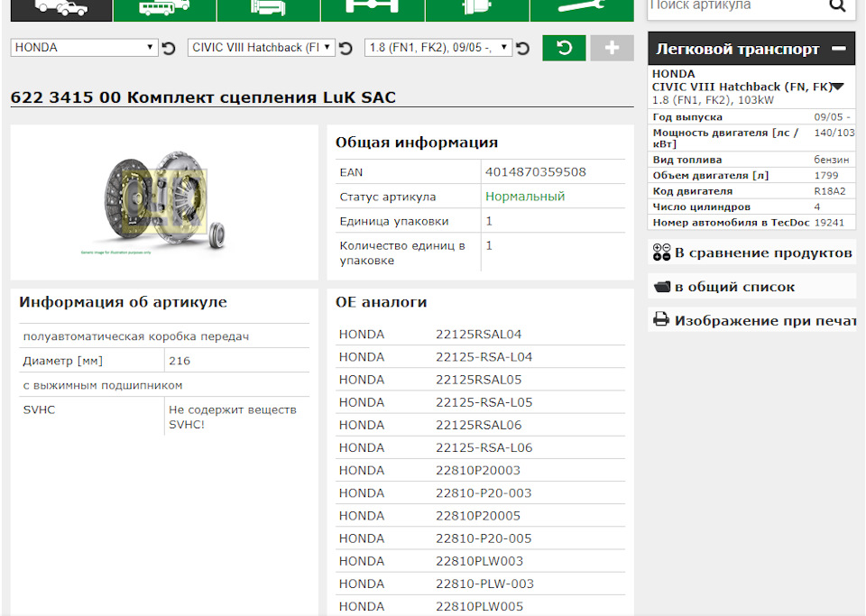Open the HONDA manufacturer dropdown
The image size is (866, 616).
[84, 48]
